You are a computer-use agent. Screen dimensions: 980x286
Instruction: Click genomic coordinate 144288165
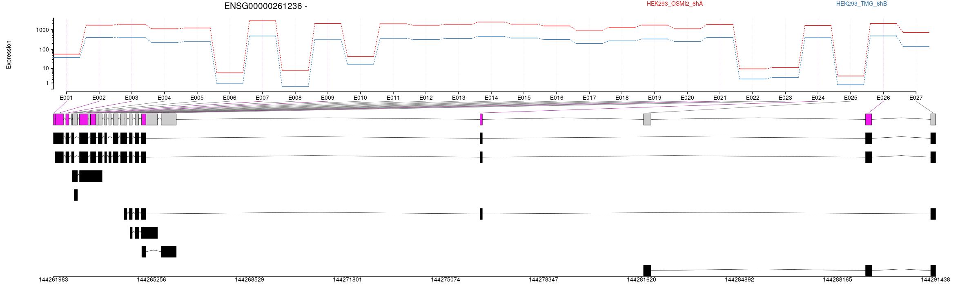tap(837, 280)
